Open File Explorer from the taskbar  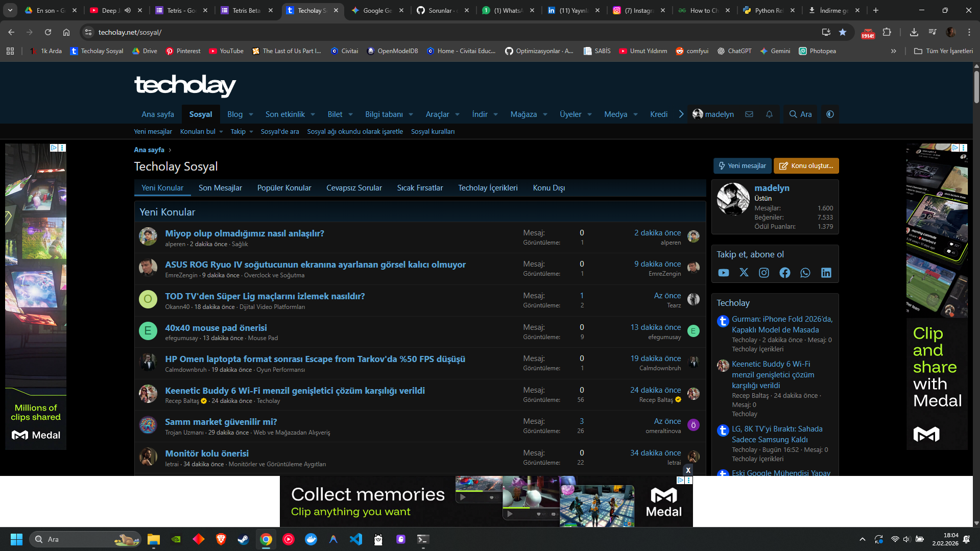coord(154,539)
